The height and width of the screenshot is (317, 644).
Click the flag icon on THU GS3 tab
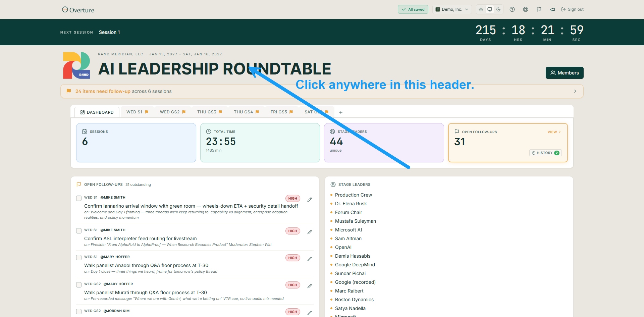(220, 112)
